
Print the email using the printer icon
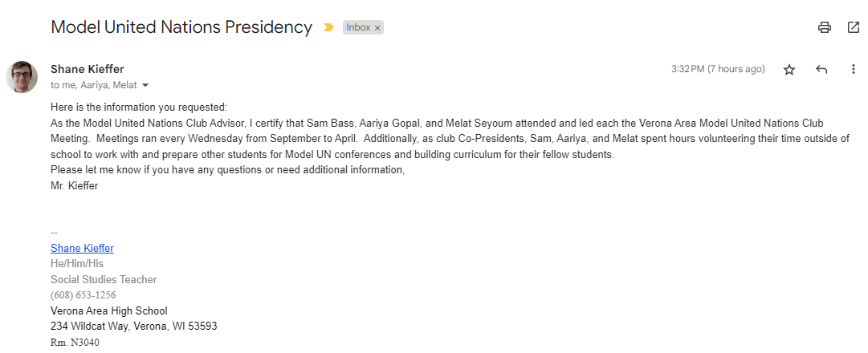(x=824, y=27)
